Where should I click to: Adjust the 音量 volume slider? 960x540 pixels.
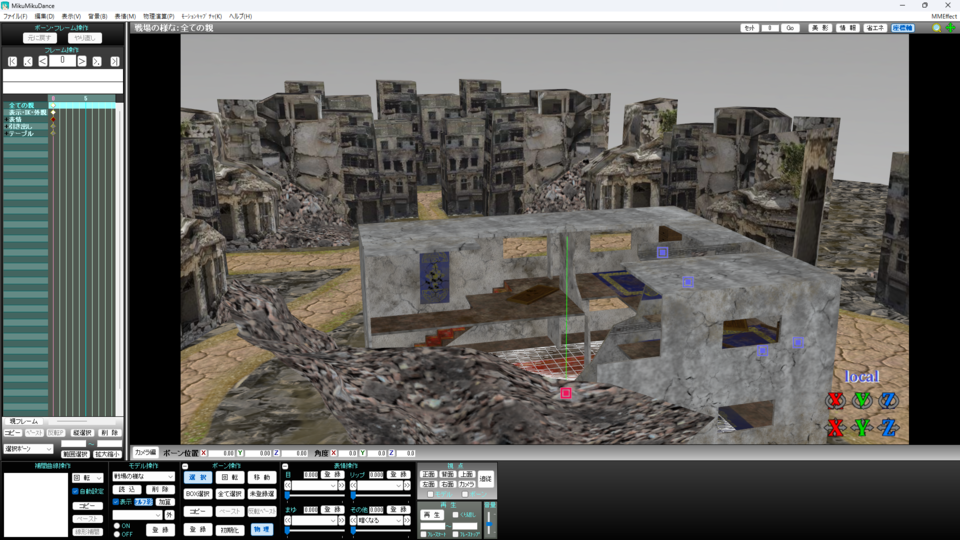tap(489, 522)
